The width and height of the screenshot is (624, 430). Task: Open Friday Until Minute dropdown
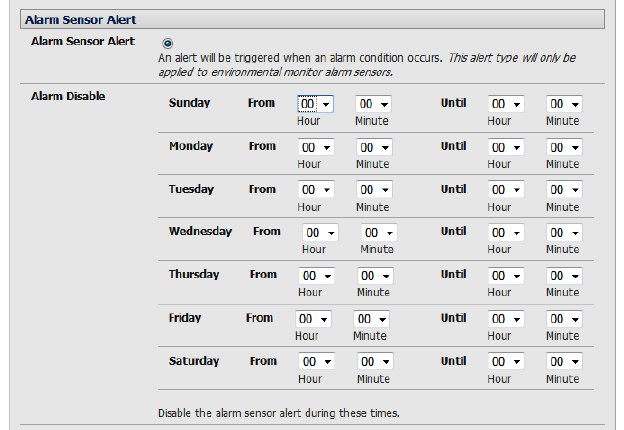click(x=564, y=319)
